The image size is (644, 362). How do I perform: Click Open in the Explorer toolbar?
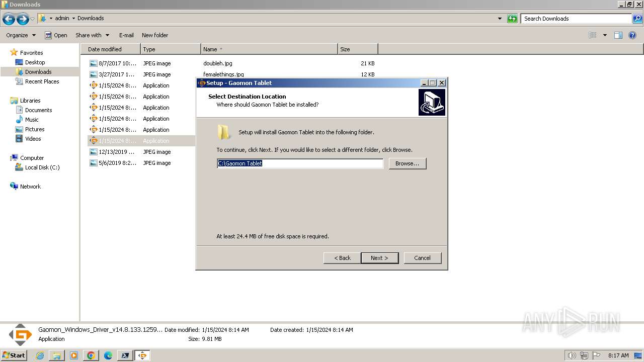click(x=56, y=35)
